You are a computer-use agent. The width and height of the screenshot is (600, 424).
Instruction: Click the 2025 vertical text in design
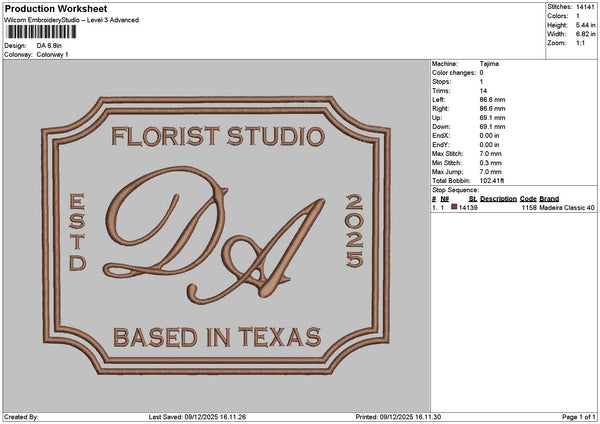pos(354,232)
